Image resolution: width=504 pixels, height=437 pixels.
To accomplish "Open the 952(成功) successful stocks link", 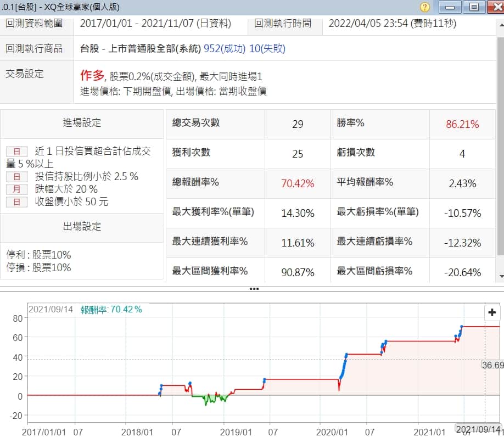I will [x=221, y=48].
